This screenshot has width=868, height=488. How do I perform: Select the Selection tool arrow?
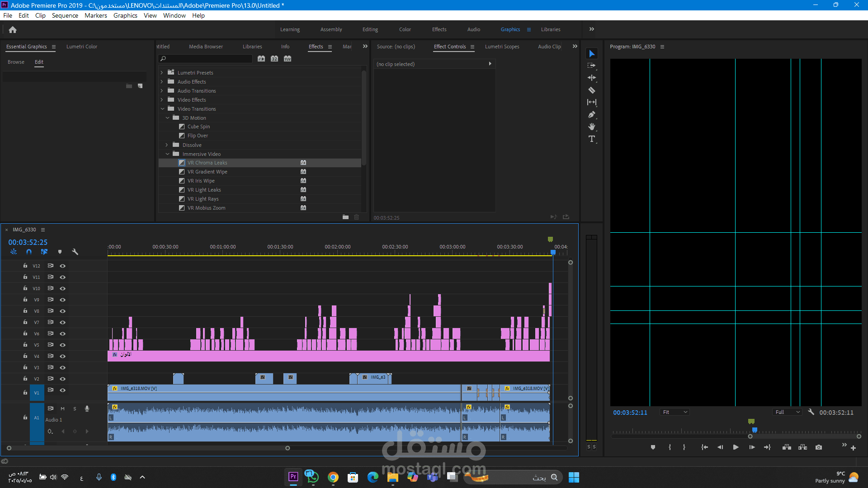pos(592,54)
